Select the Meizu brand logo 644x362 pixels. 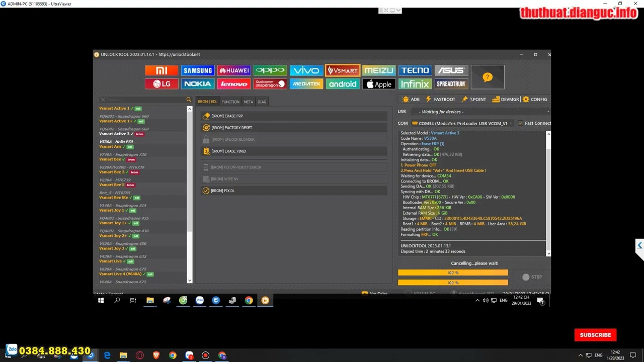(379, 70)
